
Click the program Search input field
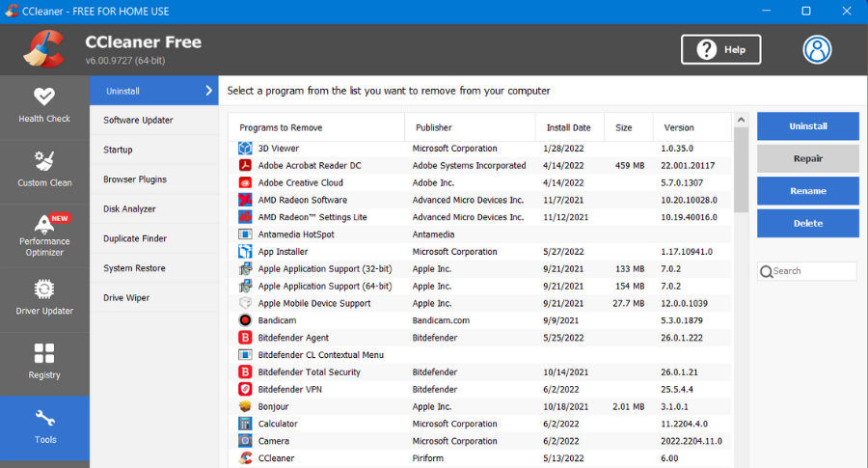[806, 271]
